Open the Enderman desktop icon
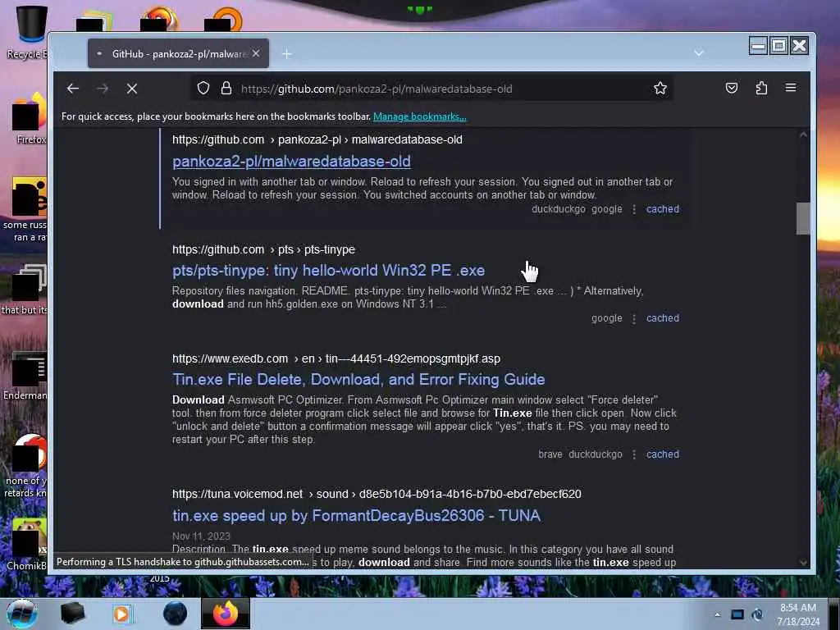Image resolution: width=840 pixels, height=630 pixels. [25, 376]
